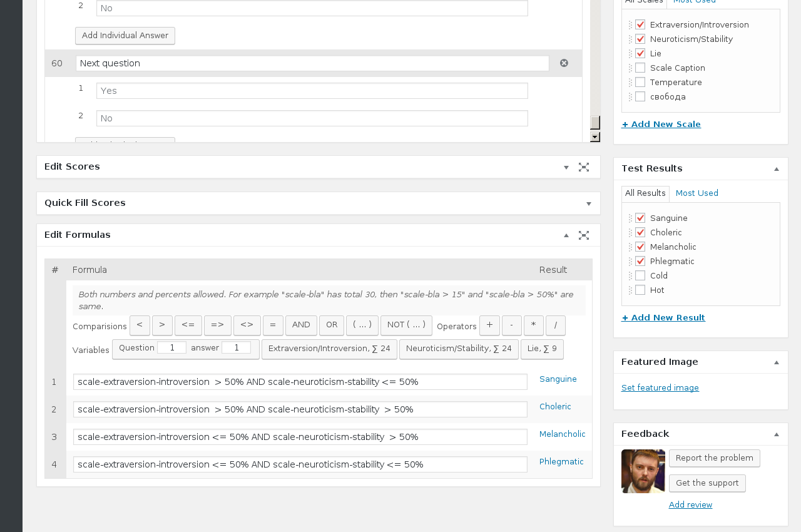Uncheck the Phlegmatic result
This screenshot has height=532, width=801.
coord(640,261)
